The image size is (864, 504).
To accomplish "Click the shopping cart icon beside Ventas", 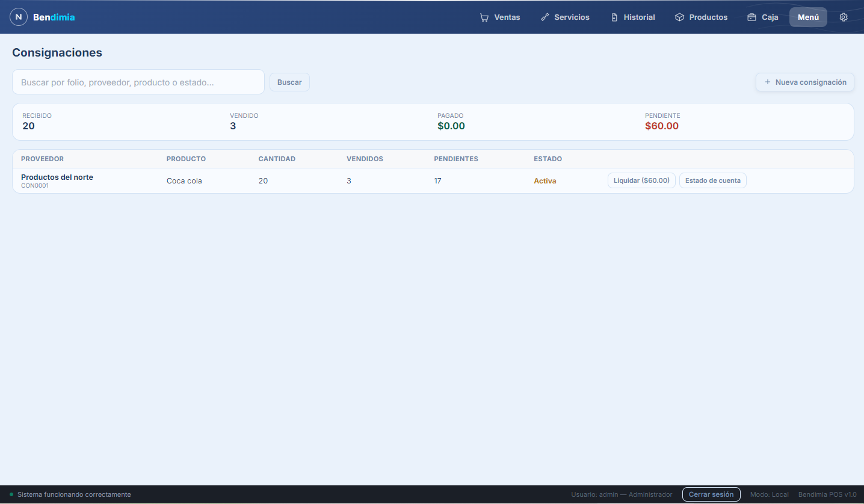I will click(x=484, y=17).
